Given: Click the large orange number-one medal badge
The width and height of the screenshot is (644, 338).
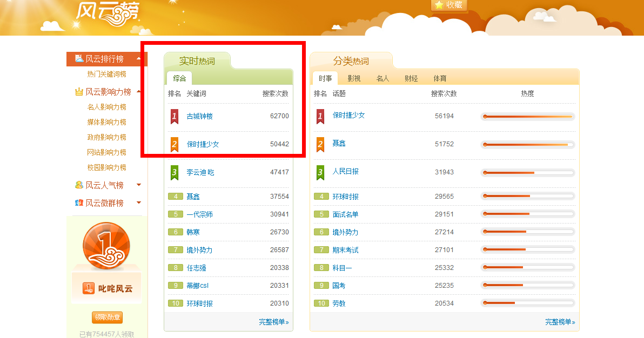Looking at the screenshot, I should (x=106, y=246).
